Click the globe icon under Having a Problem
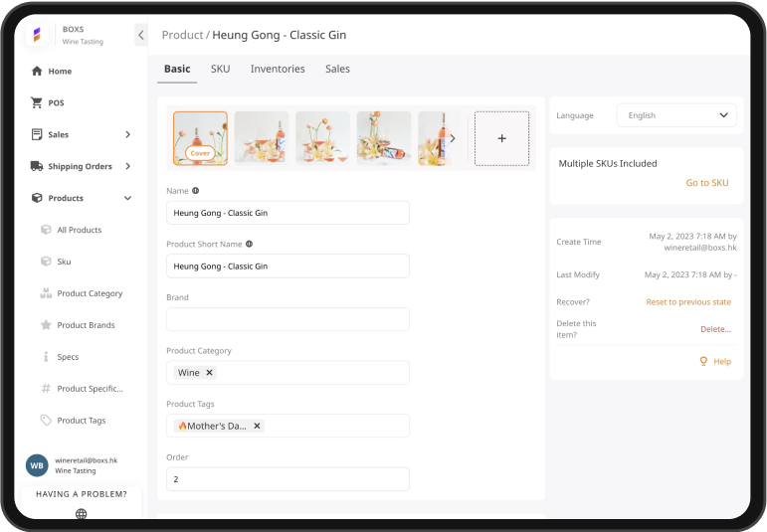 click(82, 513)
